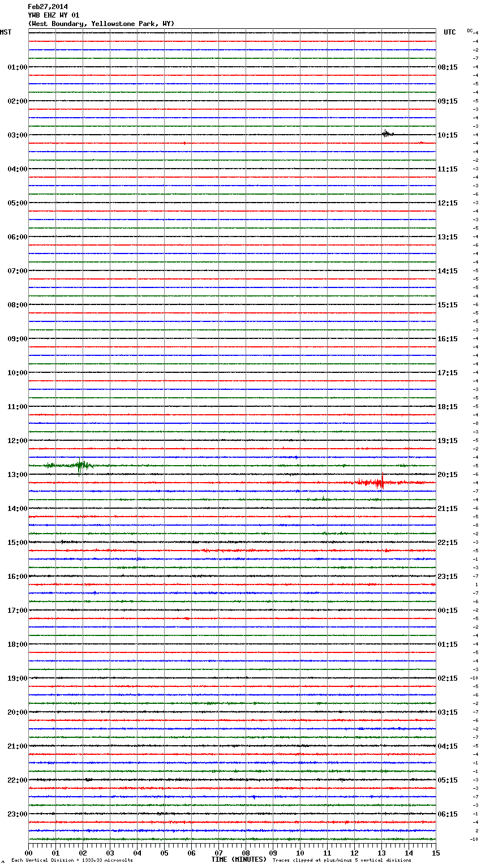Image resolution: width=481 pixels, height=868 pixels.
Task: Click the "12:15" UTC time label
Action: tap(448, 203)
